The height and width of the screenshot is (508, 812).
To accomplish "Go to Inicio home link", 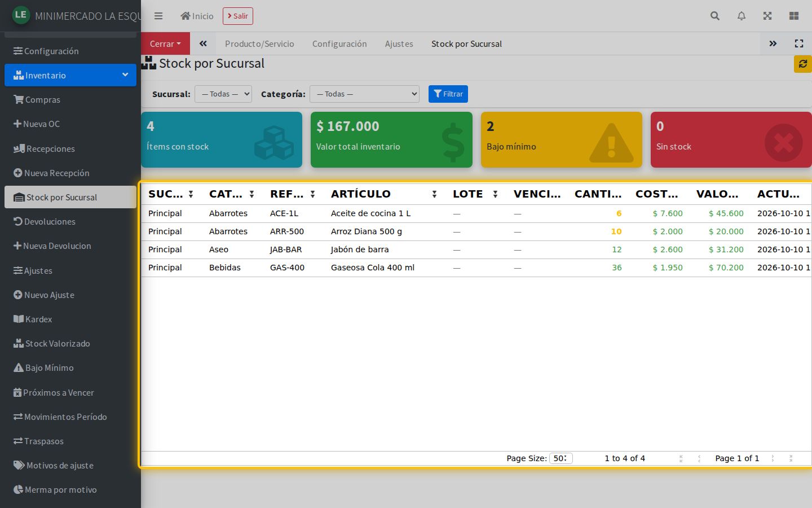I will point(197,16).
